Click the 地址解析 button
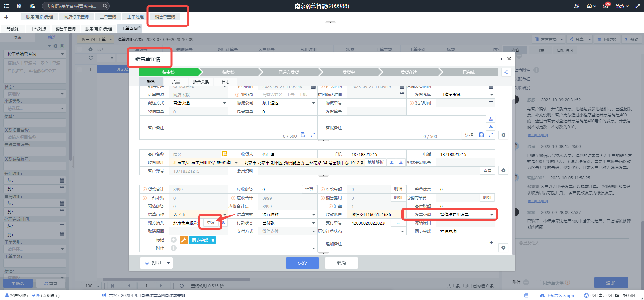The image size is (644, 300). [x=375, y=162]
